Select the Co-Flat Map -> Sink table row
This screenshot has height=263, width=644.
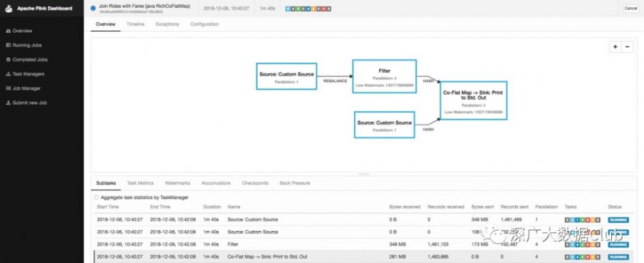pos(364,257)
